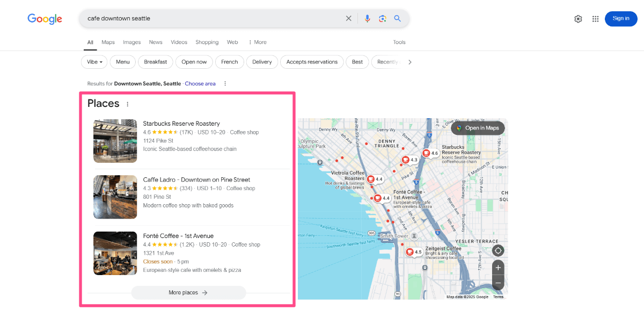View the Starbucks Reserve Roastery photo
The width and height of the screenshot is (644, 310).
coord(115,141)
